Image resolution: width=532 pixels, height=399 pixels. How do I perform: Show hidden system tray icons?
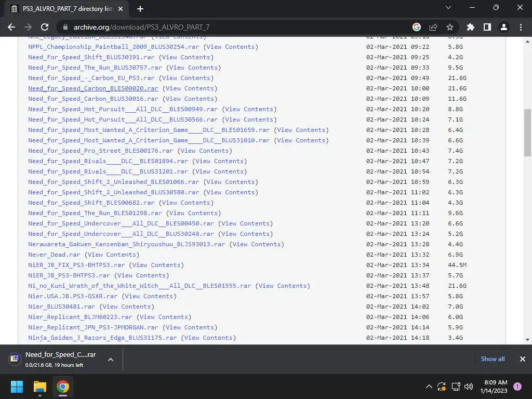tap(429, 387)
